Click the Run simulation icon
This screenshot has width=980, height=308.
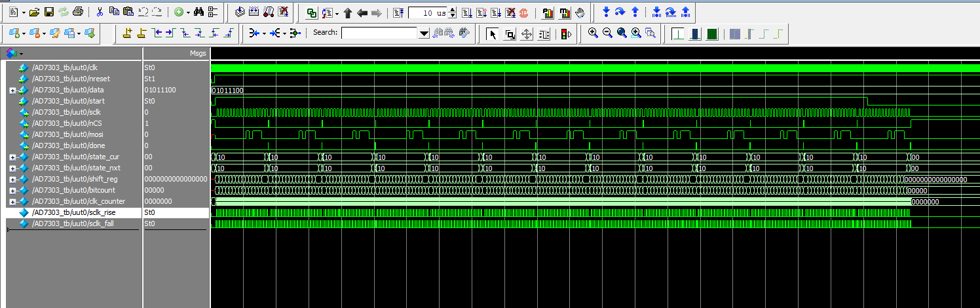point(466,12)
